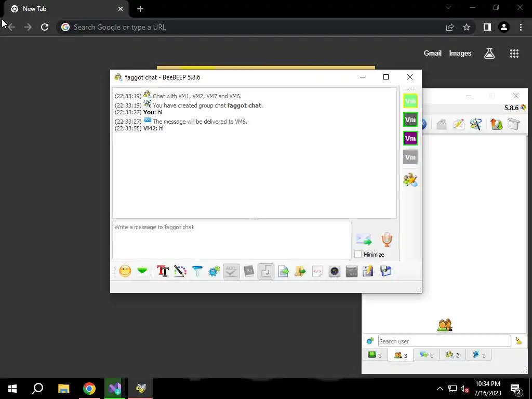532x399 pixels.
Task: Open File Explorer from taskbar
Action: pos(63,389)
